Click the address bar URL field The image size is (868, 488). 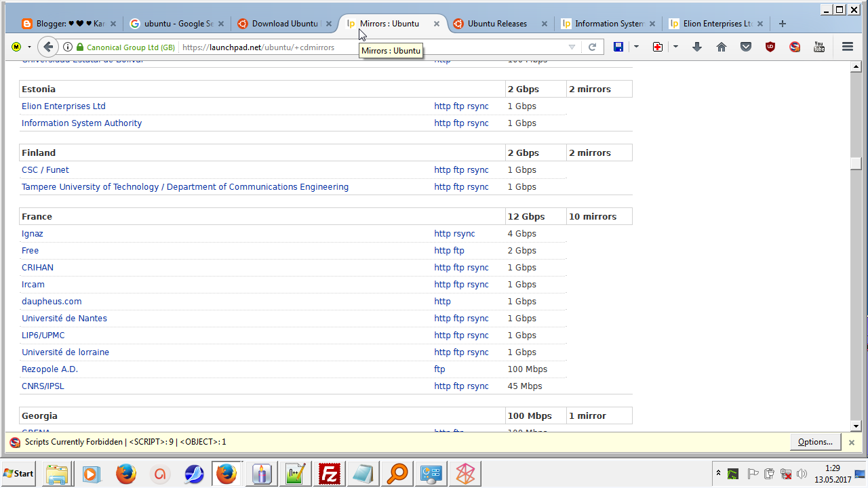click(x=373, y=47)
